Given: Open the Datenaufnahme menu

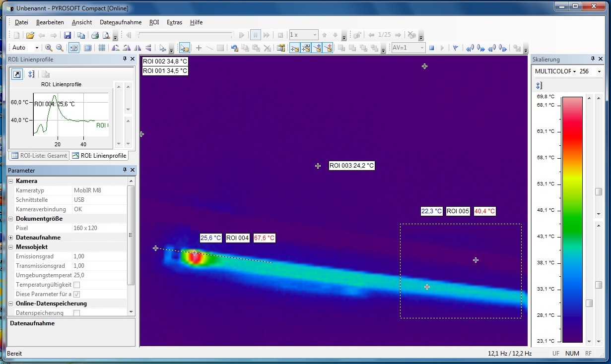Looking at the screenshot, I should (121, 22).
